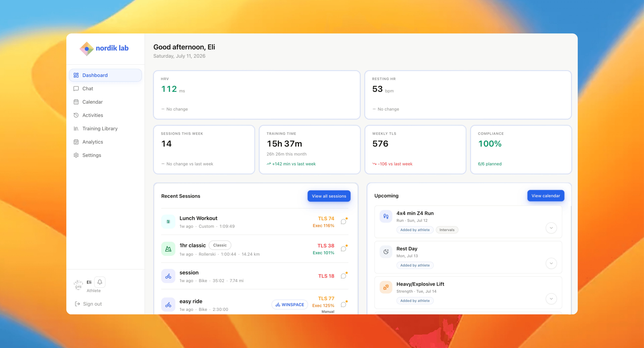
Task: Click the -106 vs last week text
Action: (x=395, y=164)
